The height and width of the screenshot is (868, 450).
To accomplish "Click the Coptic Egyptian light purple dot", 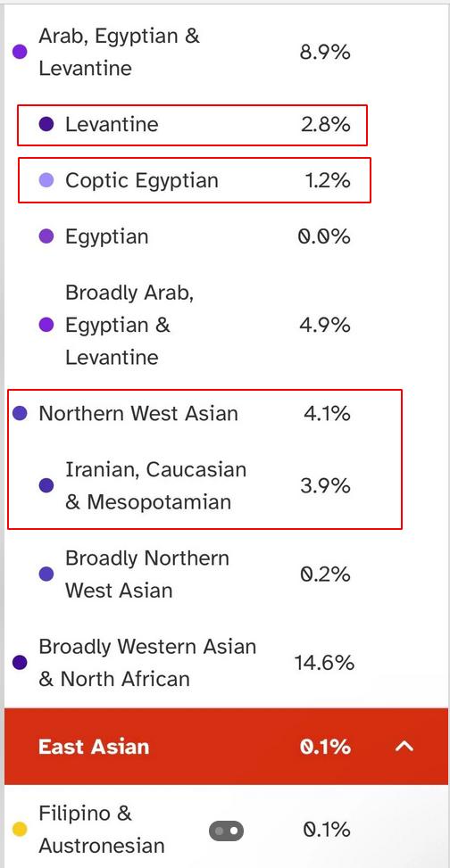I will pos(46,180).
